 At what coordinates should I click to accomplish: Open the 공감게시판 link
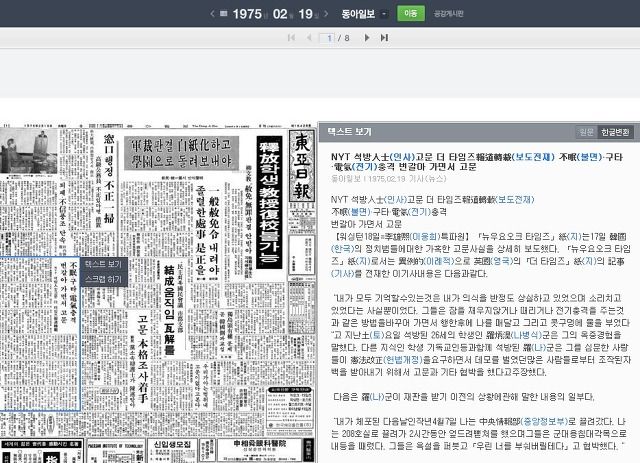click(x=448, y=14)
